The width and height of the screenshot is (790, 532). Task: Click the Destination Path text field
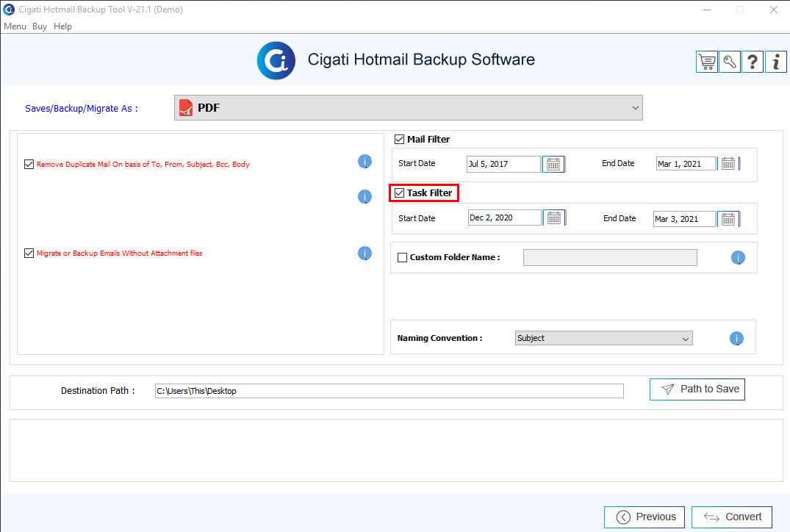point(389,391)
